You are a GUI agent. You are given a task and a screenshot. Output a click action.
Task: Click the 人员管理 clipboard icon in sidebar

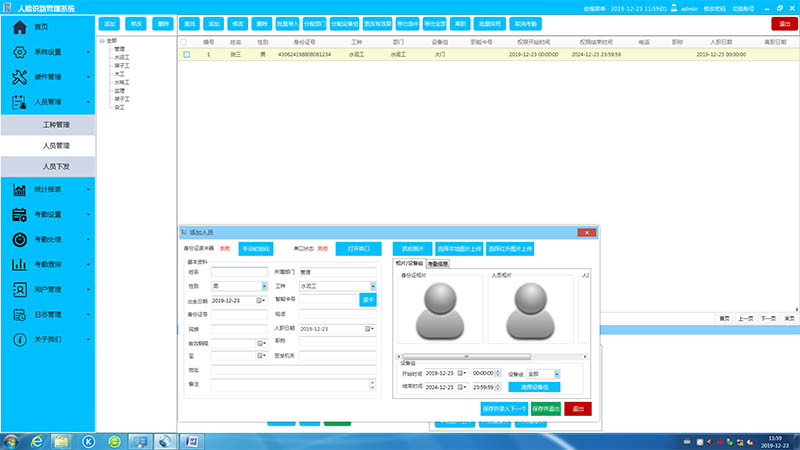pyautogui.click(x=19, y=102)
